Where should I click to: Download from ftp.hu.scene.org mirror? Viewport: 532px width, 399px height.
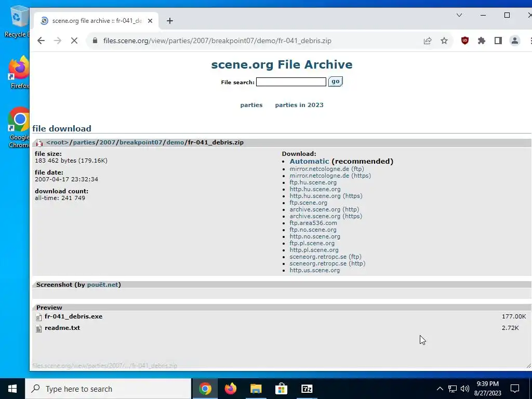coord(313,182)
